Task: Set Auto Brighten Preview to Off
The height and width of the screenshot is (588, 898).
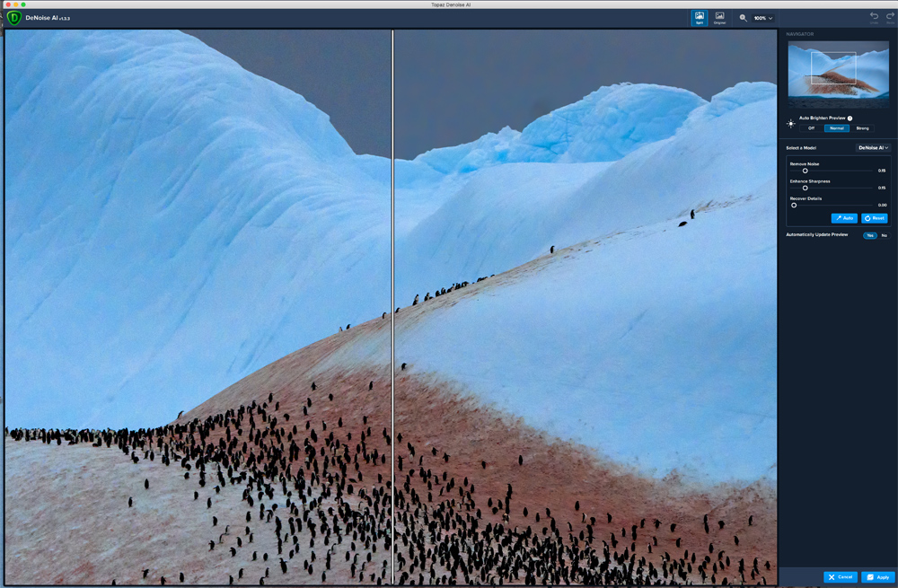Action: [811, 128]
